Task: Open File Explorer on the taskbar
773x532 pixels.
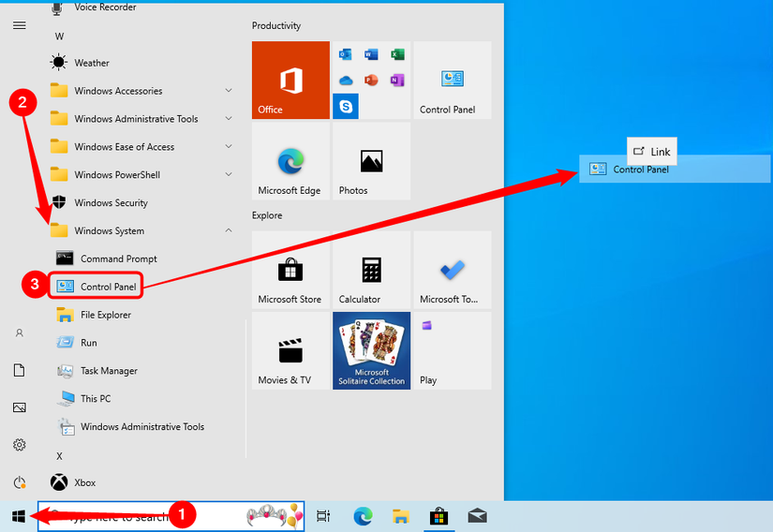Action: [x=400, y=516]
